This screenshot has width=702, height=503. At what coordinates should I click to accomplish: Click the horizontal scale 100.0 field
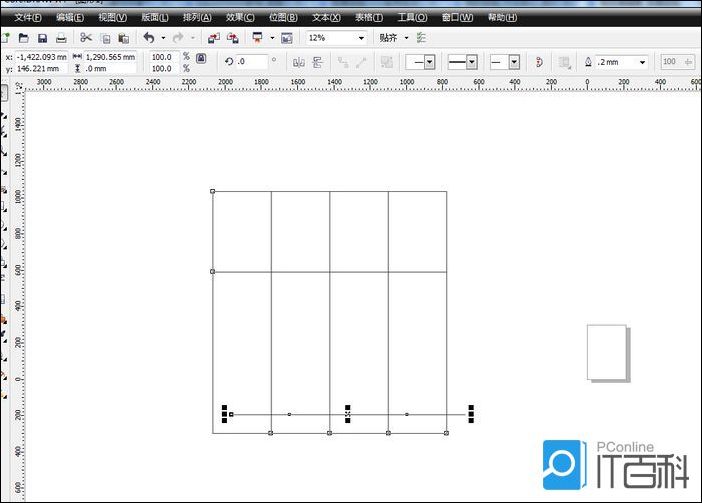click(164, 57)
